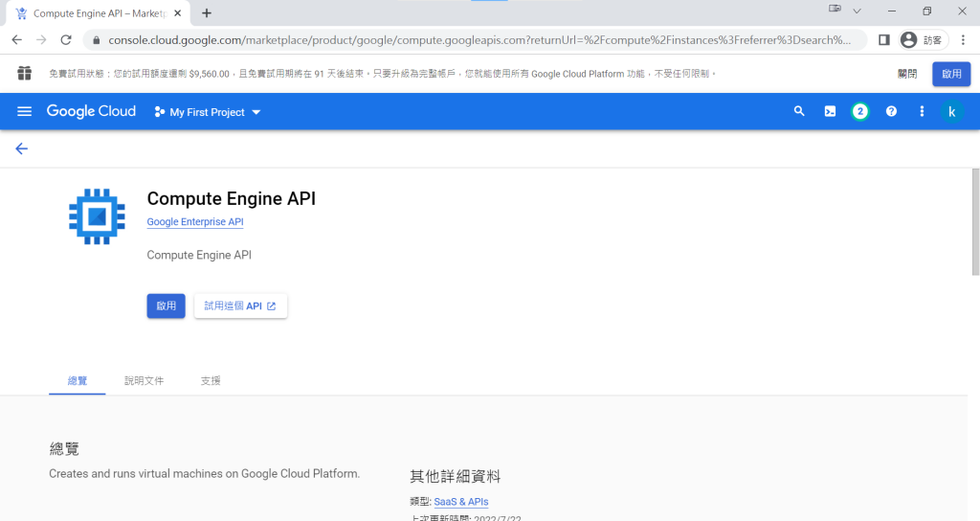Select the Compute Engine API – Marketplace tab
980x521 pixels.
coord(99,13)
